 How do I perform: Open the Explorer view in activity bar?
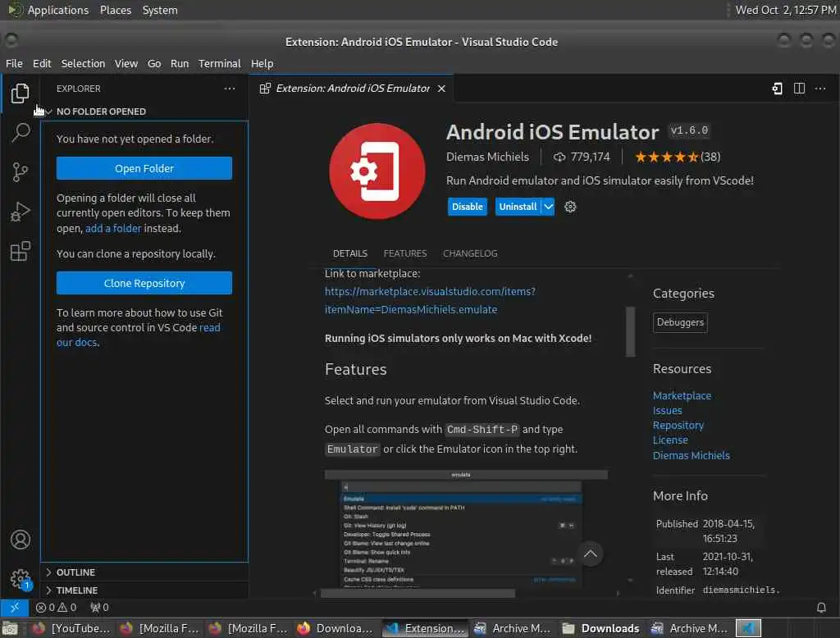pyautogui.click(x=20, y=93)
